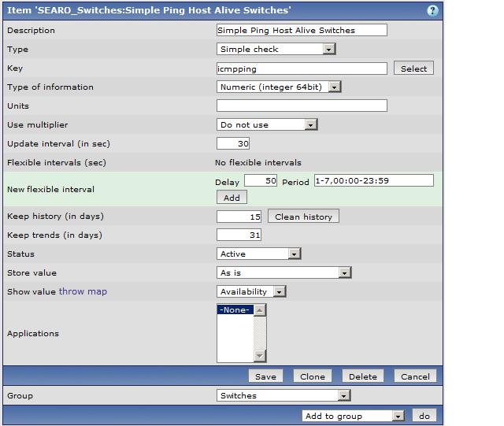Click Applications list scroll up arrow

(260, 310)
